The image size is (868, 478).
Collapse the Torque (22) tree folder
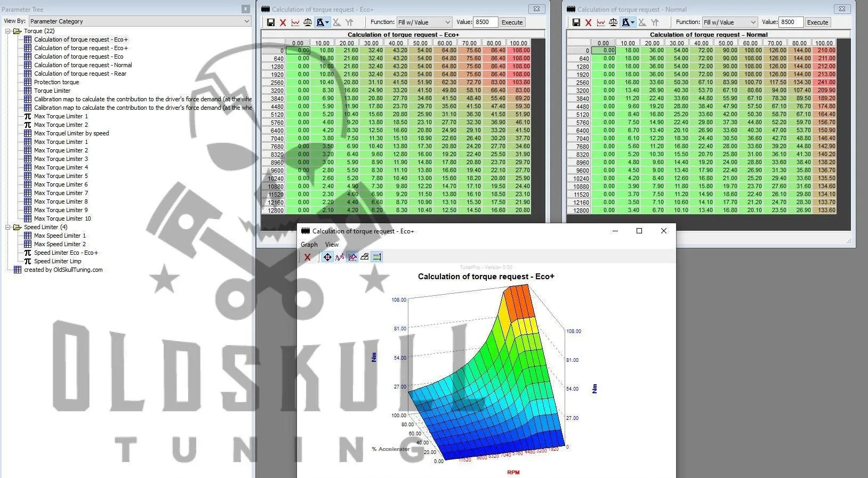click(x=8, y=31)
